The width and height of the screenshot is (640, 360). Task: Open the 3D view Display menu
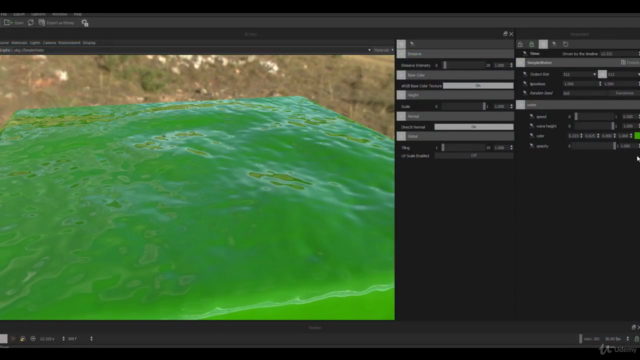89,43
